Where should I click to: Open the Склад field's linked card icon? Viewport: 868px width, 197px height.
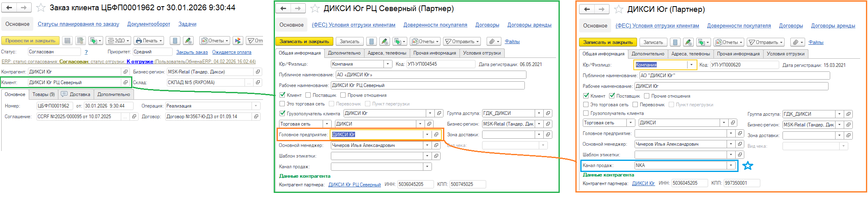coord(258,82)
